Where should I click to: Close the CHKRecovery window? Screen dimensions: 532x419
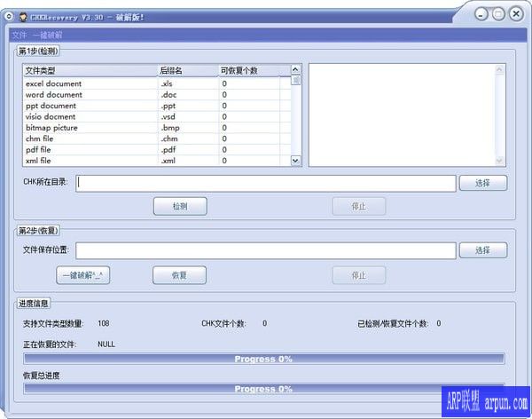coord(516,14)
